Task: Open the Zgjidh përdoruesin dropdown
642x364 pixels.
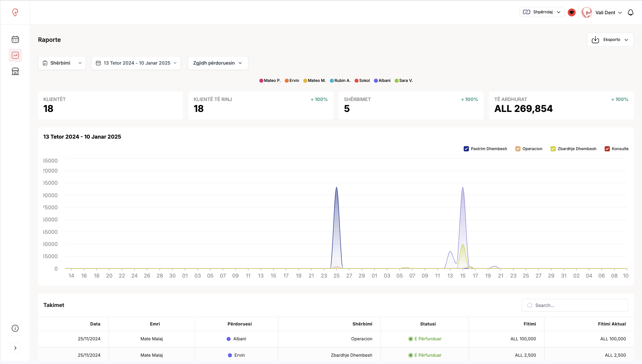Action: pos(218,63)
